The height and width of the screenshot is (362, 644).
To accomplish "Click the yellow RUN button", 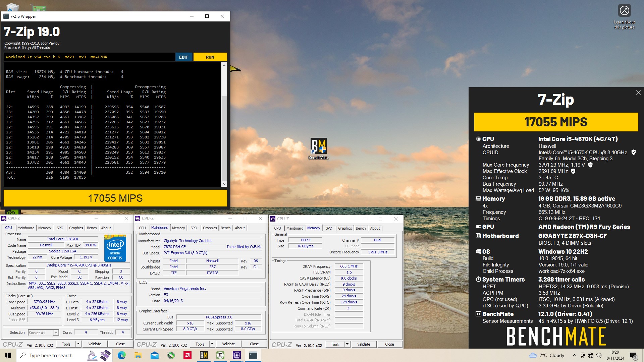I will coord(210,57).
